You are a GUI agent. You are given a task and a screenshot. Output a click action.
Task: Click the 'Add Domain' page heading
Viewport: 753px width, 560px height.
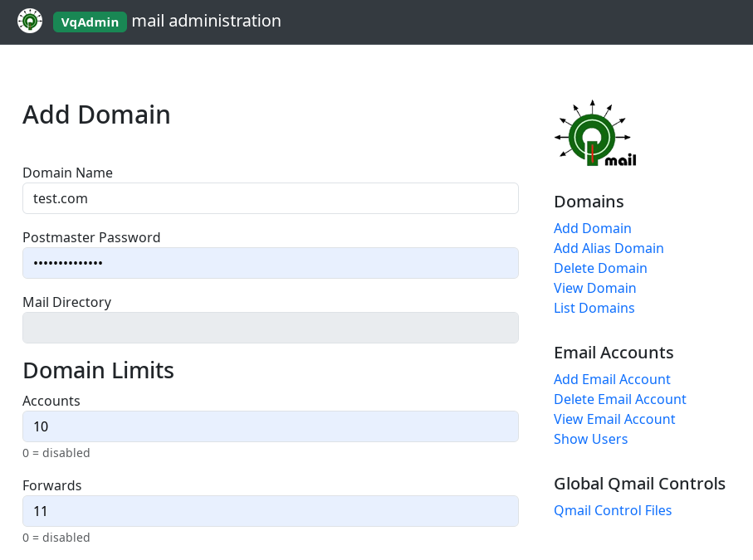click(96, 114)
